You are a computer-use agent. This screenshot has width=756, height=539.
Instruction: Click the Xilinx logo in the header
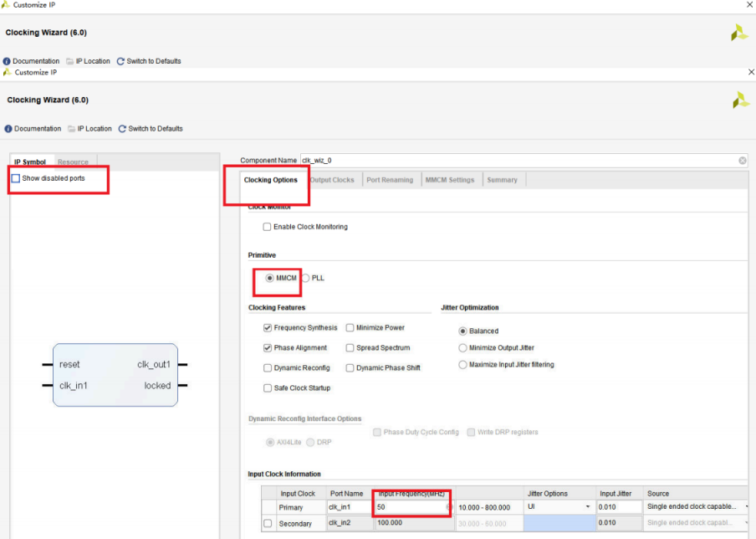click(x=740, y=100)
